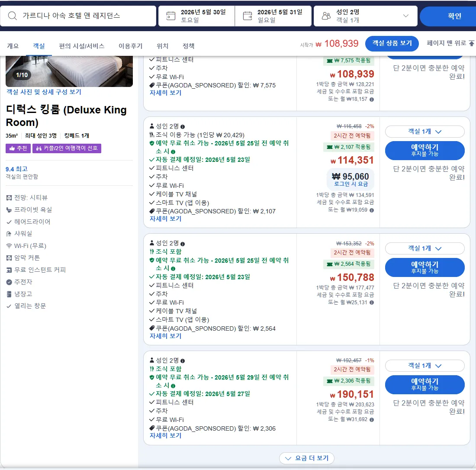The image size is (476, 470).
Task: Click the info icon beside 월₩19,059
Action: pyautogui.click(x=372, y=210)
